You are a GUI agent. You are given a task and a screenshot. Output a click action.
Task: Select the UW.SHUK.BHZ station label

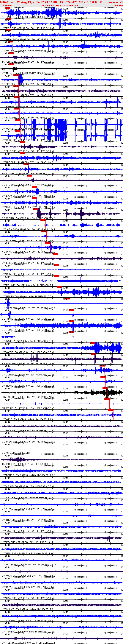click(x=29, y=610)
